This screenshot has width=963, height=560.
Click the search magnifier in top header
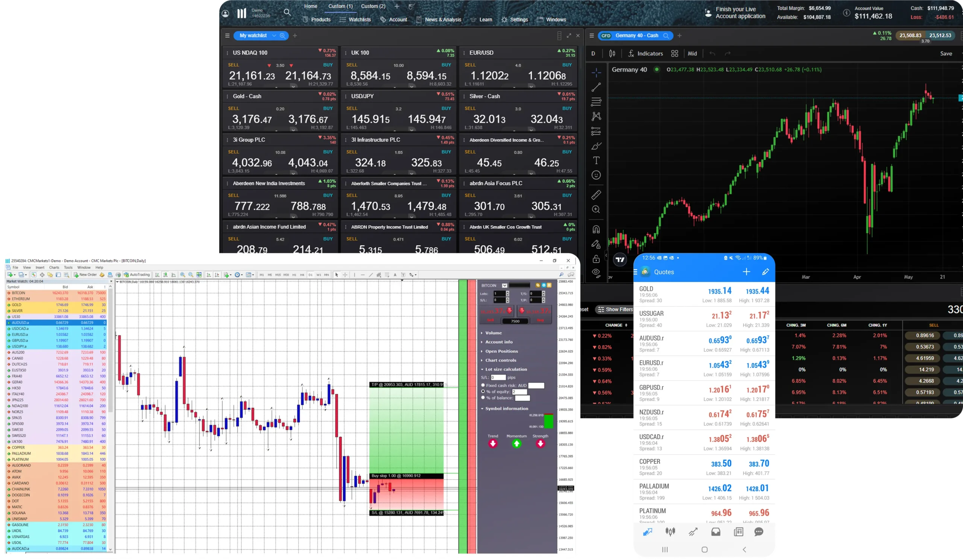[287, 13]
